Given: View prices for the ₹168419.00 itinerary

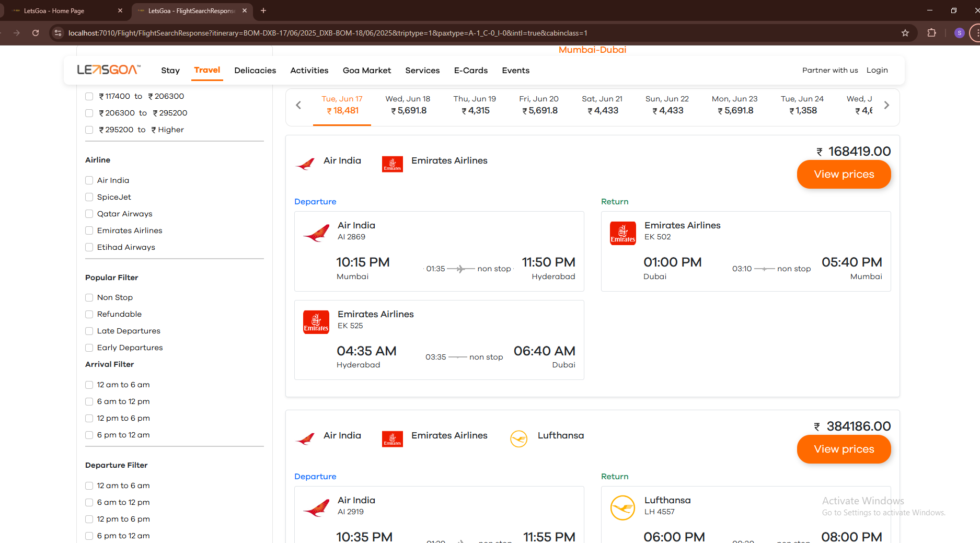Looking at the screenshot, I should pyautogui.click(x=844, y=175).
